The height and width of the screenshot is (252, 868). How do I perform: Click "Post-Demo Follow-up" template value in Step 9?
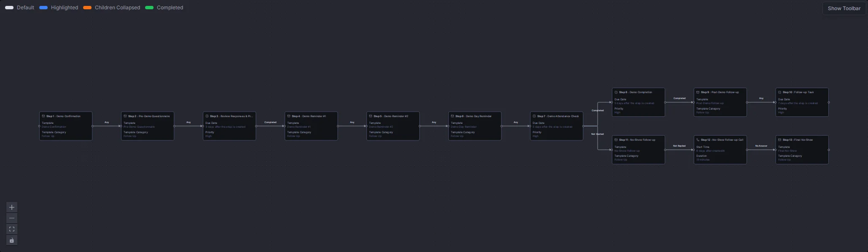(x=710, y=103)
